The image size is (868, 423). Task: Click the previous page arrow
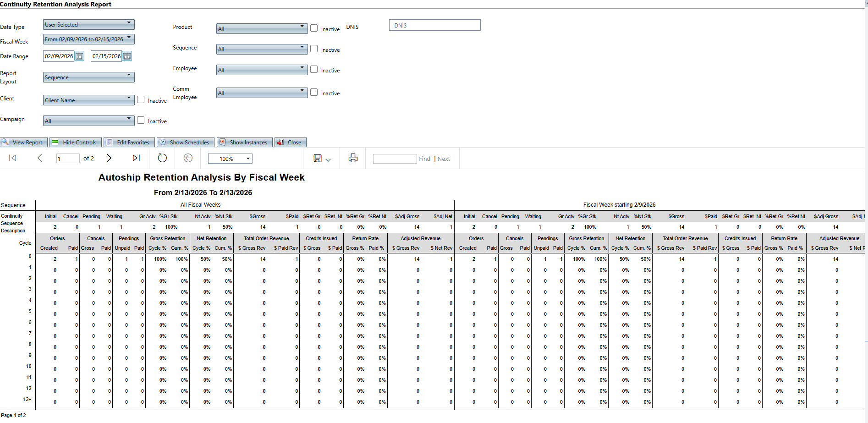pos(40,158)
